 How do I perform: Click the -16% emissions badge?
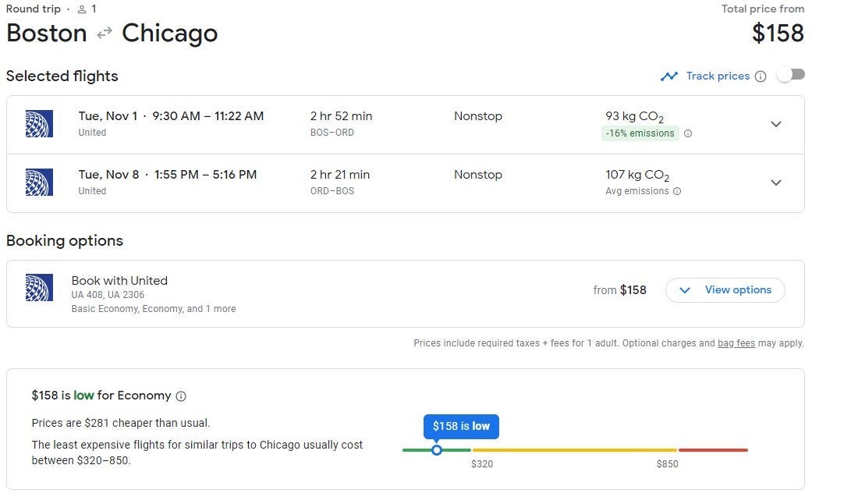point(640,133)
